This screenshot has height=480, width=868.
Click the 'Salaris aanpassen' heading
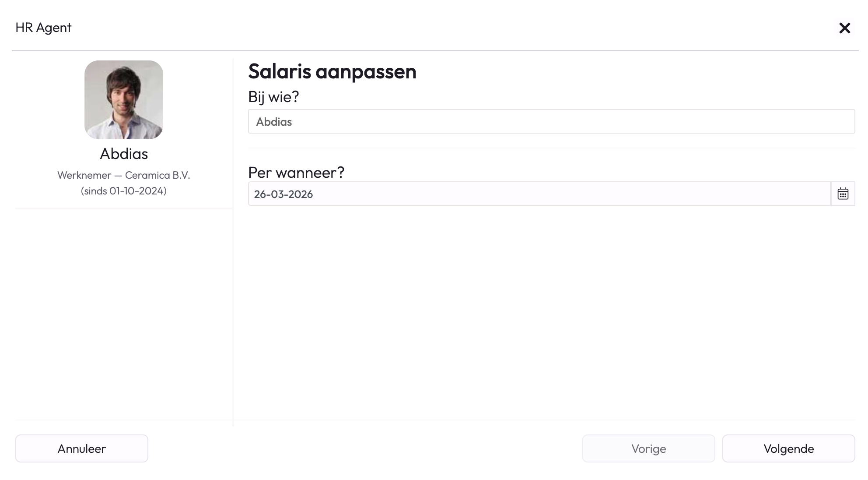point(332,71)
